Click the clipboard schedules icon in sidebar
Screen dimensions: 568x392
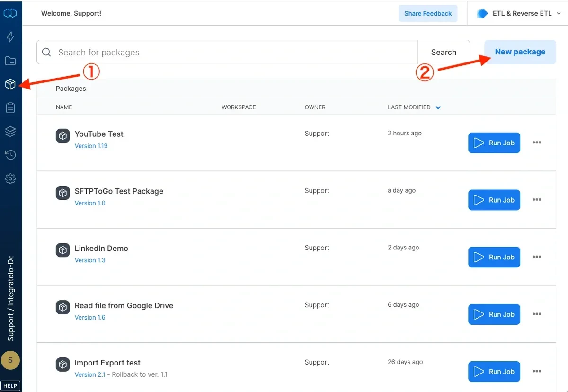pyautogui.click(x=10, y=107)
